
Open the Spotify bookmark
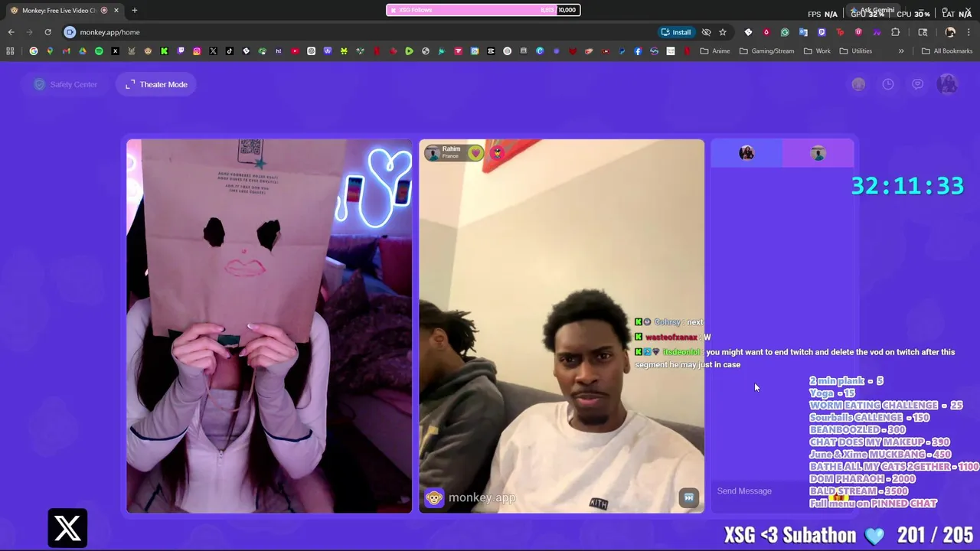pos(99,51)
